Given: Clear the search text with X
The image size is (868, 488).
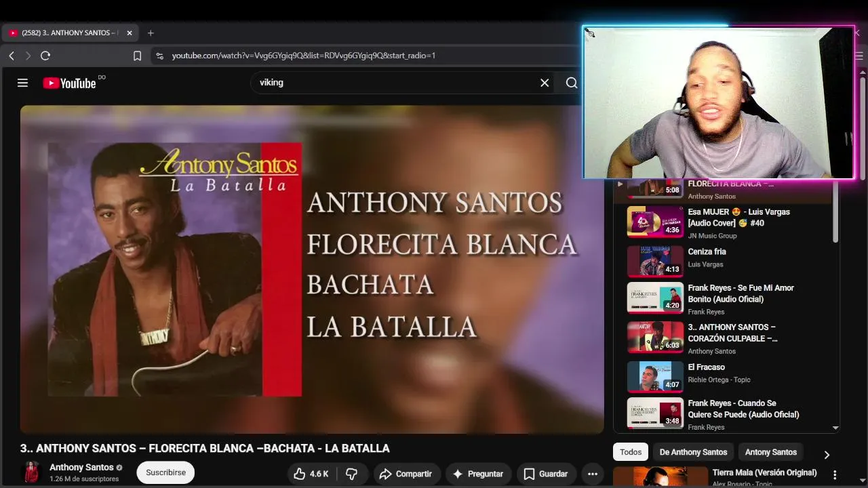Looking at the screenshot, I should click(545, 83).
